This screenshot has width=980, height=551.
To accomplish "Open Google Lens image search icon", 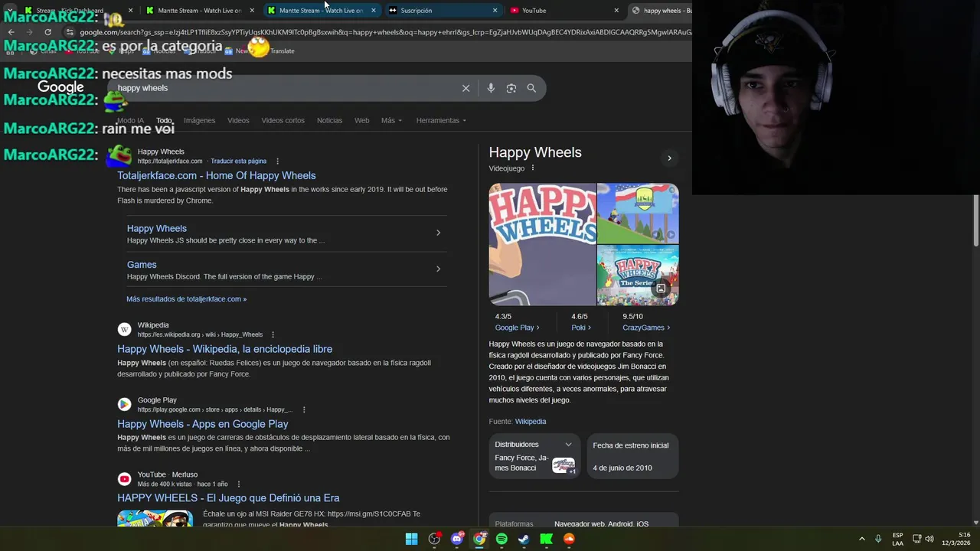I will (511, 88).
